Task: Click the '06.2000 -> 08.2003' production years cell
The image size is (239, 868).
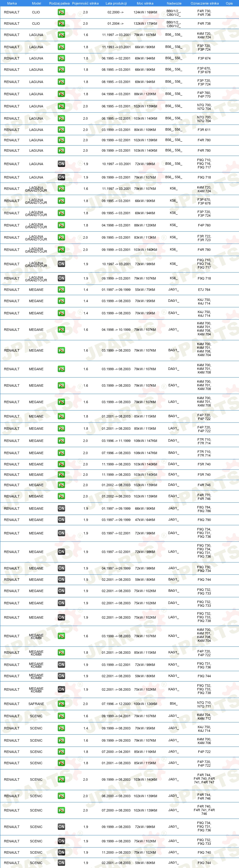Action: coord(116,796)
